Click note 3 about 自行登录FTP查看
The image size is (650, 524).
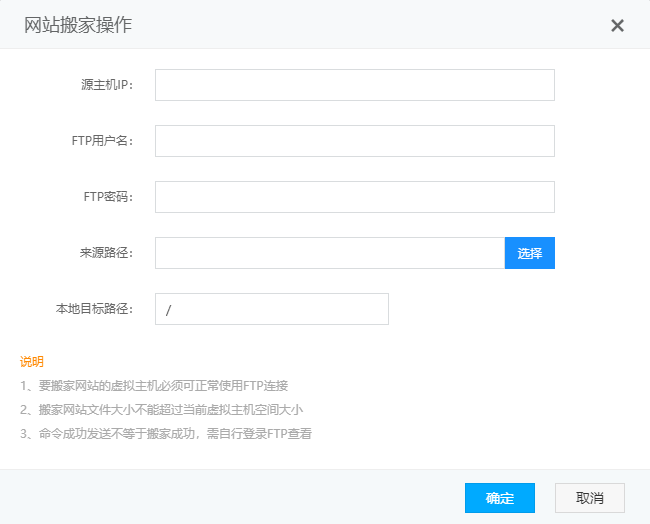point(165,433)
